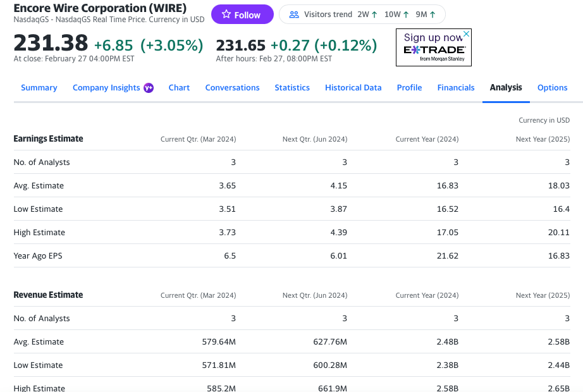Open the Chart tab
The image size is (583, 392).
point(179,88)
